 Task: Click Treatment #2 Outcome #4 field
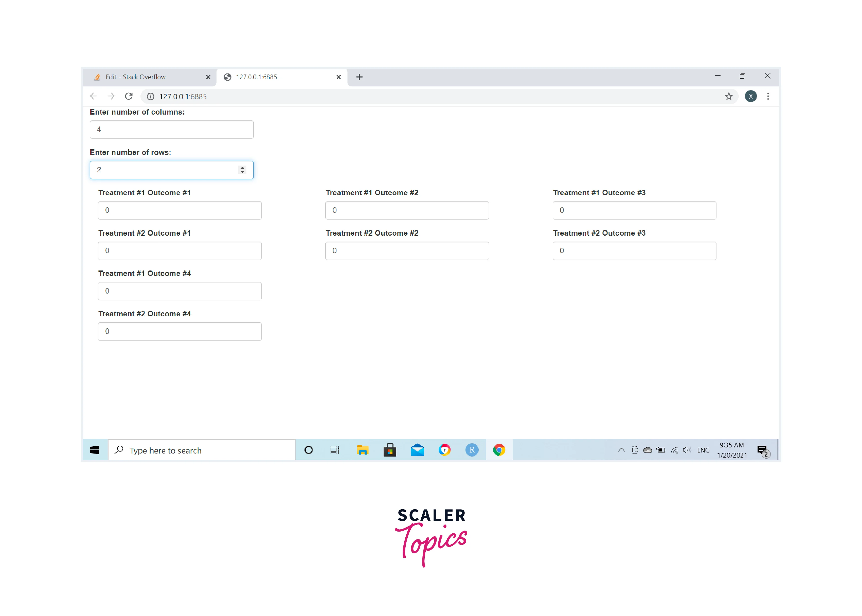179,332
